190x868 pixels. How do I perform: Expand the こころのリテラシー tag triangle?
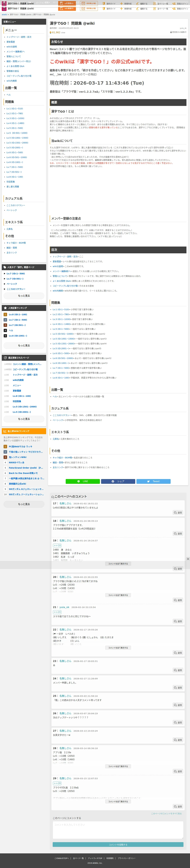coord(5,289)
